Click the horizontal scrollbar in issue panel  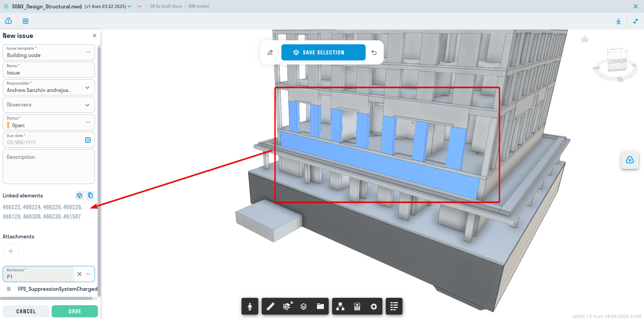pyautogui.click(x=47, y=298)
